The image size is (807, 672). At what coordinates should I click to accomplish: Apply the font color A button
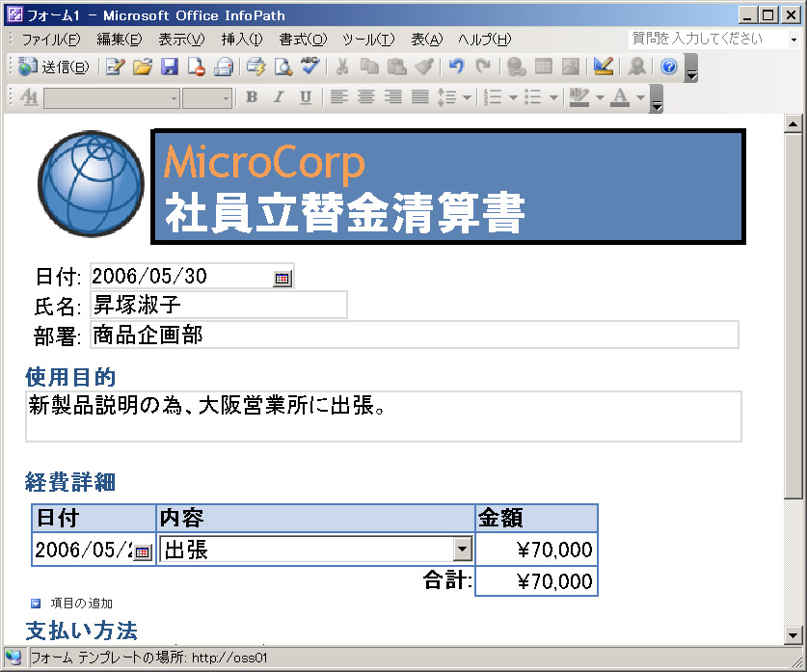620,96
